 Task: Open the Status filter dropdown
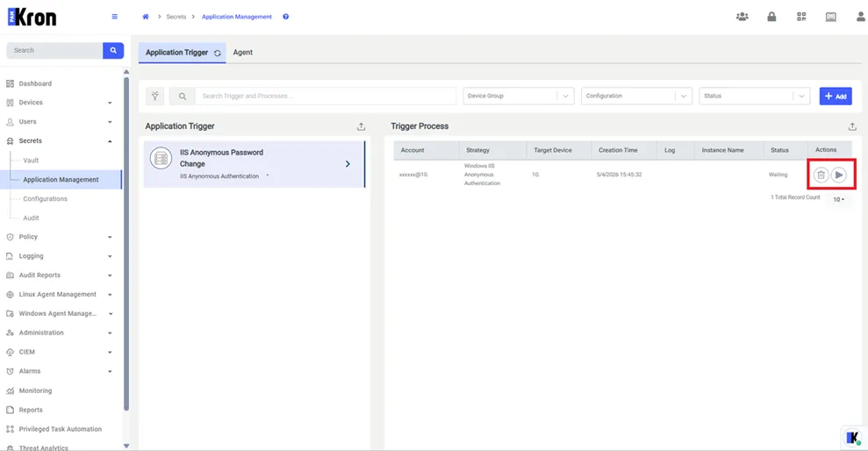[755, 97]
